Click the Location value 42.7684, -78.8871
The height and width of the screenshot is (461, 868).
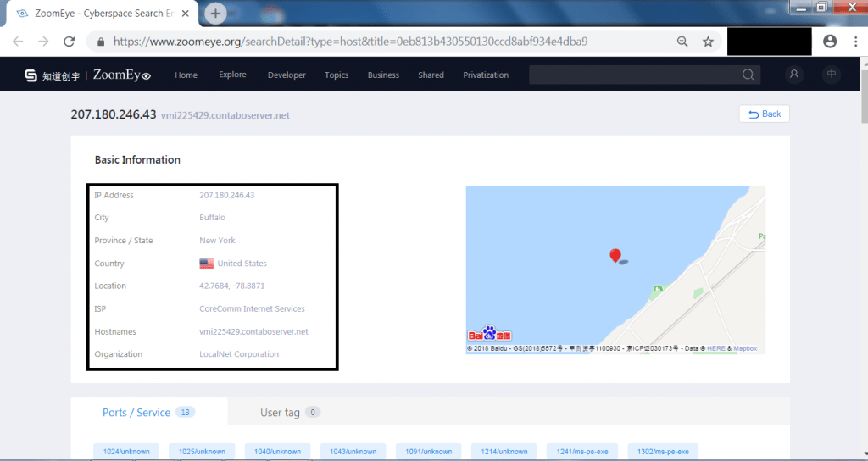click(232, 286)
